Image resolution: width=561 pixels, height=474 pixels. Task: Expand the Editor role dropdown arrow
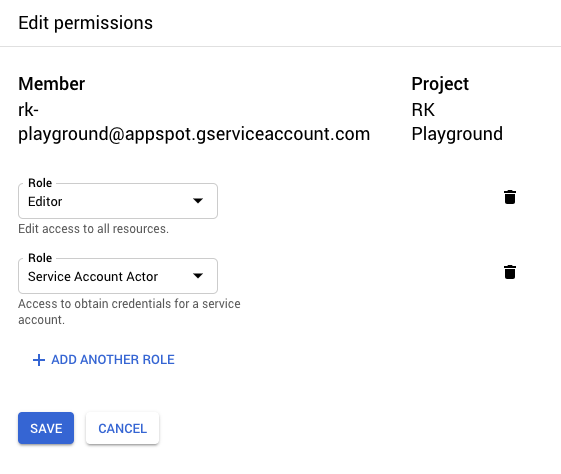(198, 201)
